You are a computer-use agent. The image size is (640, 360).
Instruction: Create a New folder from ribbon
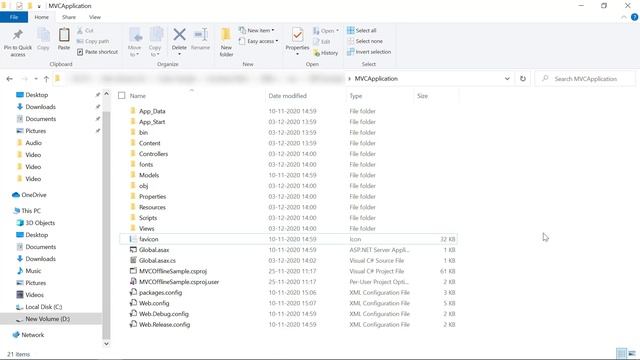[226, 42]
